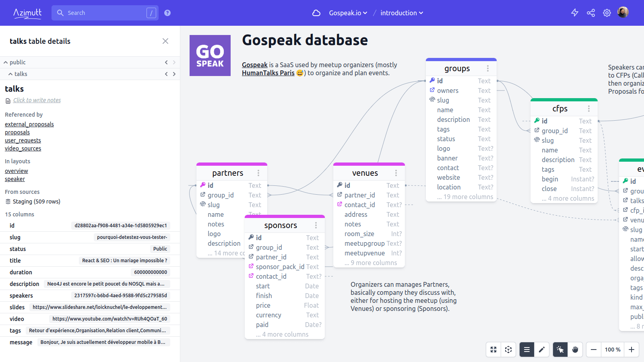The width and height of the screenshot is (644, 362).
Task: Click the search input field
Action: 105,12
